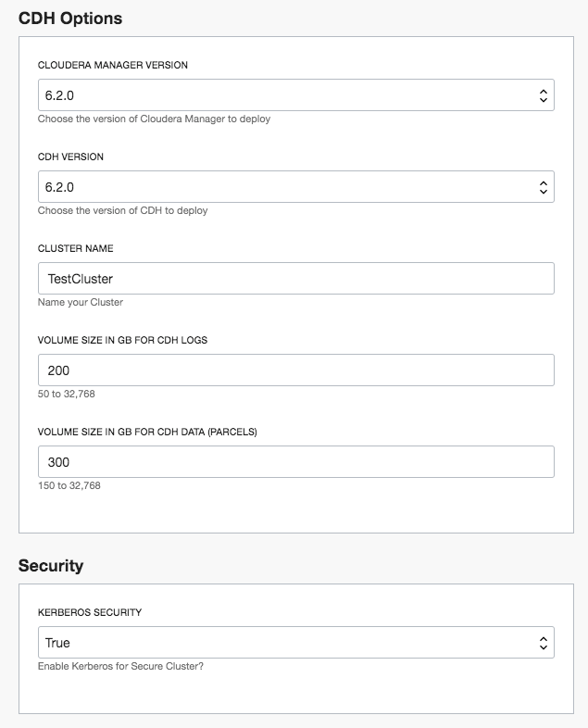Open the CDH Version dropdown
588x728 pixels.
pos(295,187)
